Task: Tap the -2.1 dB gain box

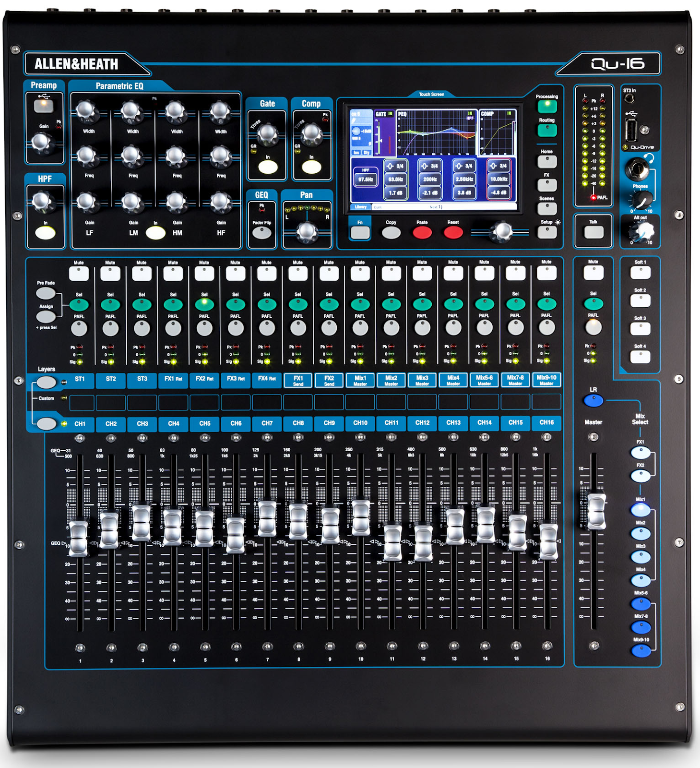Action: (430, 193)
